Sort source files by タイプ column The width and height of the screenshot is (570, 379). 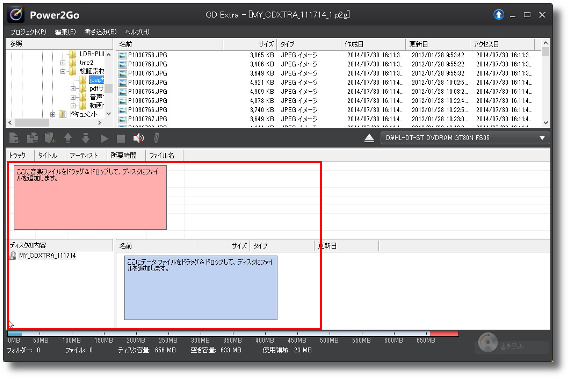point(309,44)
